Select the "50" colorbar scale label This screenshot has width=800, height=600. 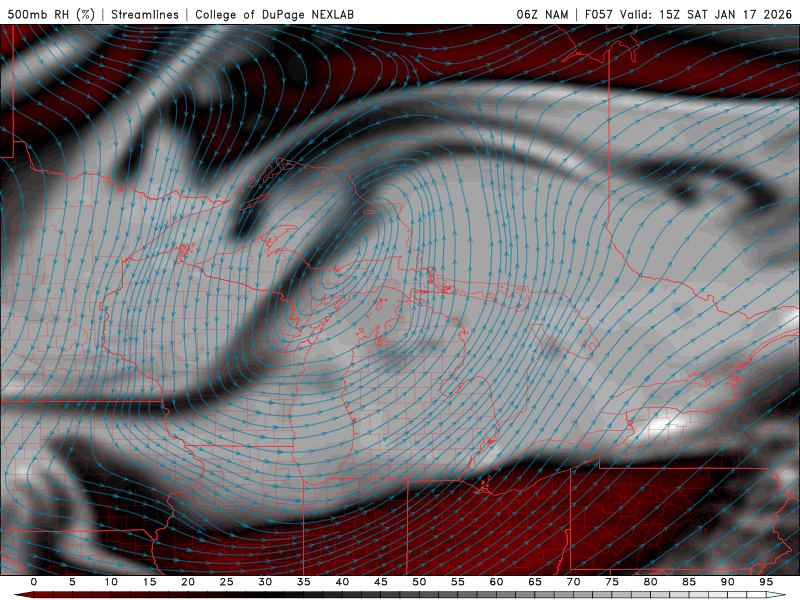click(419, 582)
